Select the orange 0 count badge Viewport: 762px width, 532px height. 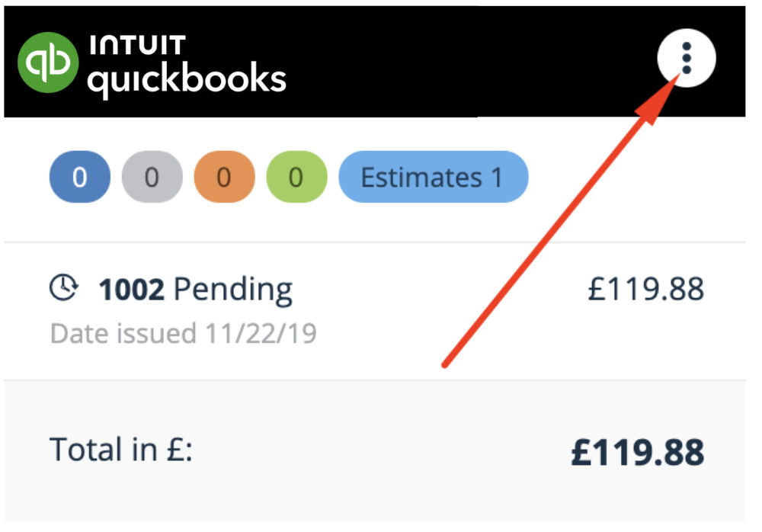224,177
